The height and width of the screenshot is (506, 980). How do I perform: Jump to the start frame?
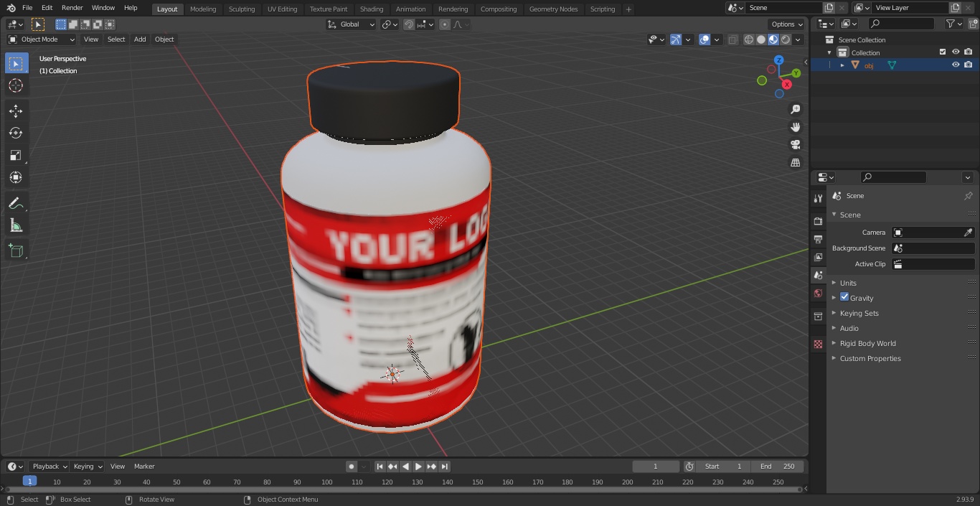point(380,467)
